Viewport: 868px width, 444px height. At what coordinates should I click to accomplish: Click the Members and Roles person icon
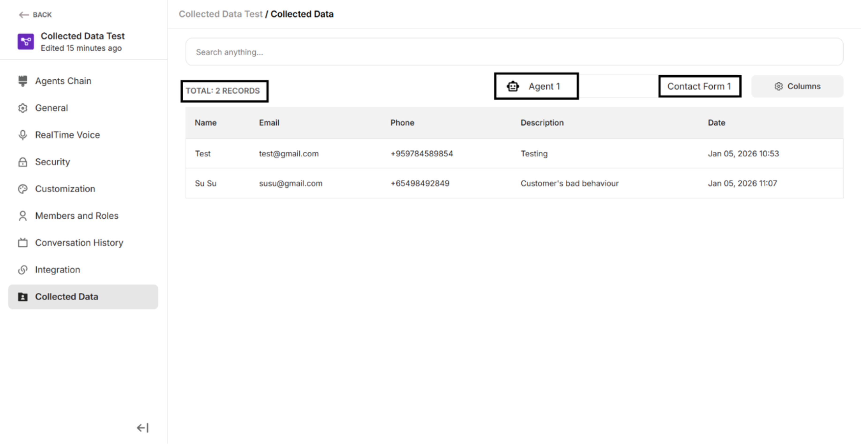tap(23, 215)
